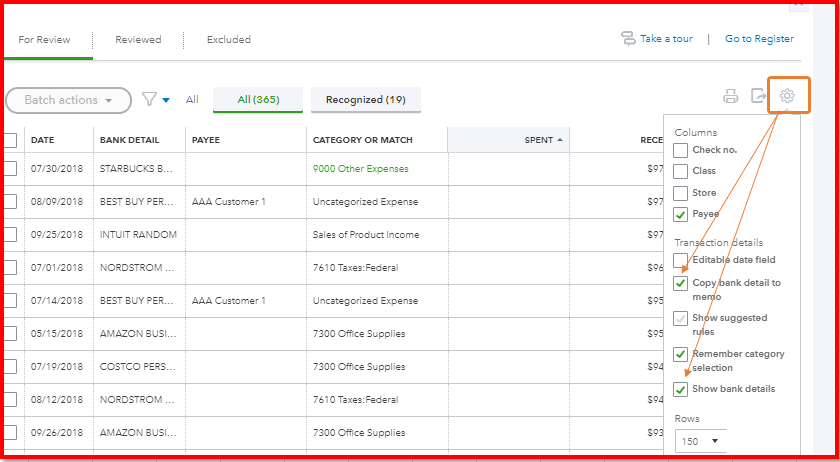Toggle Copy bank detail to memo
This screenshot has height=462, width=840.
pyautogui.click(x=680, y=283)
